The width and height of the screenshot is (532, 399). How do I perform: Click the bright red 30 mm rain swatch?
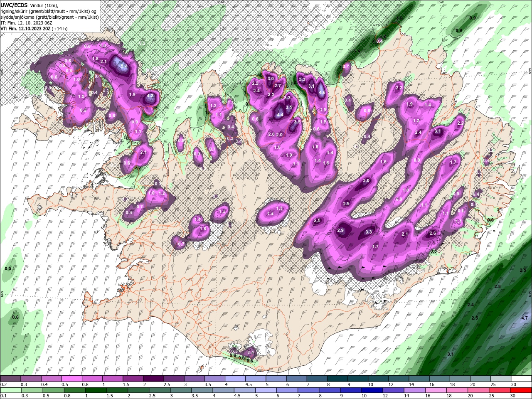pyautogui.click(x=522, y=390)
